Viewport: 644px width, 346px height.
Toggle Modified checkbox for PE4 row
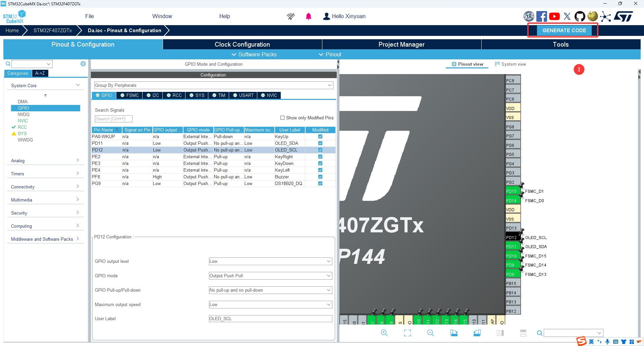click(320, 170)
